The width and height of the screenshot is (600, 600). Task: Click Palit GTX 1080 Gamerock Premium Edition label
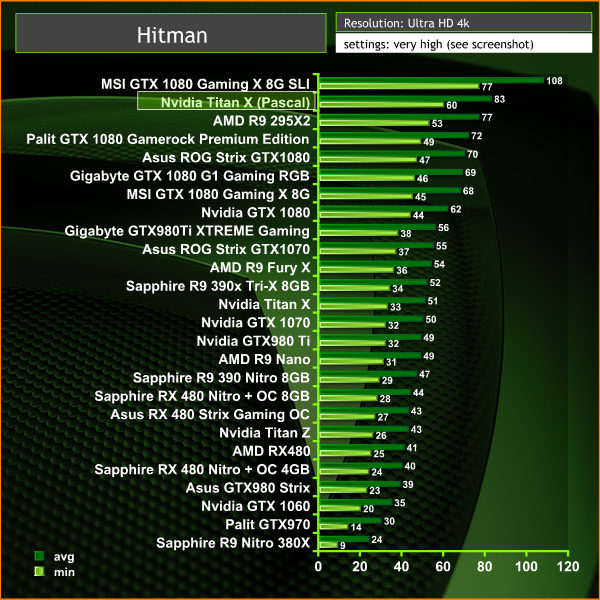point(168,139)
